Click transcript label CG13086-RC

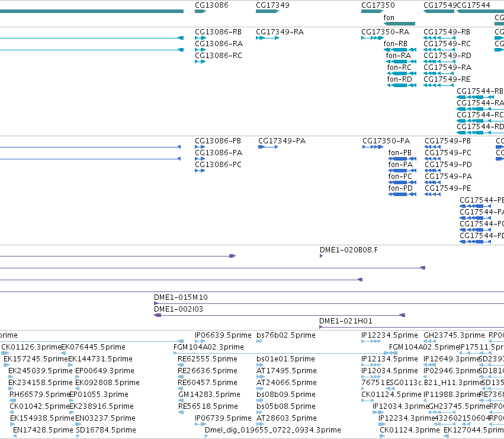coord(219,56)
